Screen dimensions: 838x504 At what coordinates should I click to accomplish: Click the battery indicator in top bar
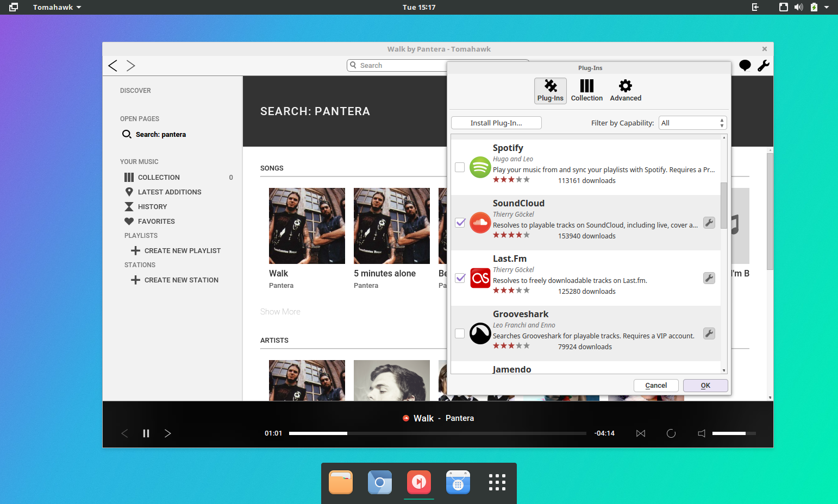[x=814, y=7]
